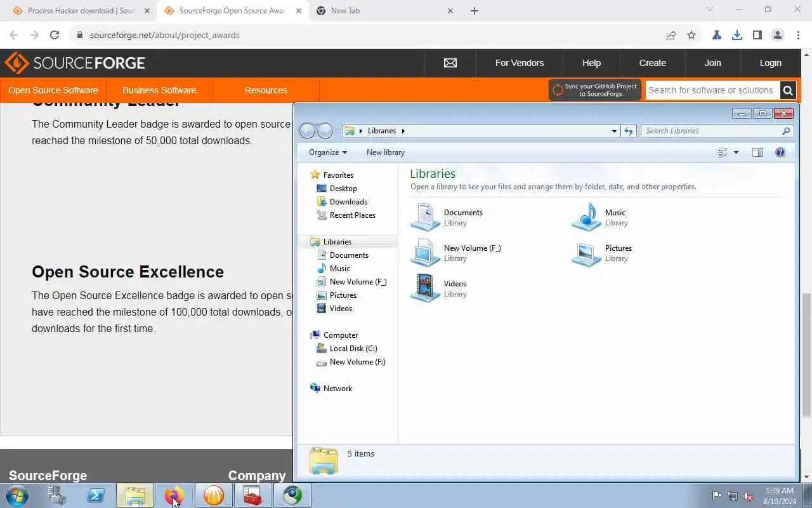Image resolution: width=812 pixels, height=508 pixels.
Task: Click the volume icon in system tray
Action: click(x=749, y=496)
